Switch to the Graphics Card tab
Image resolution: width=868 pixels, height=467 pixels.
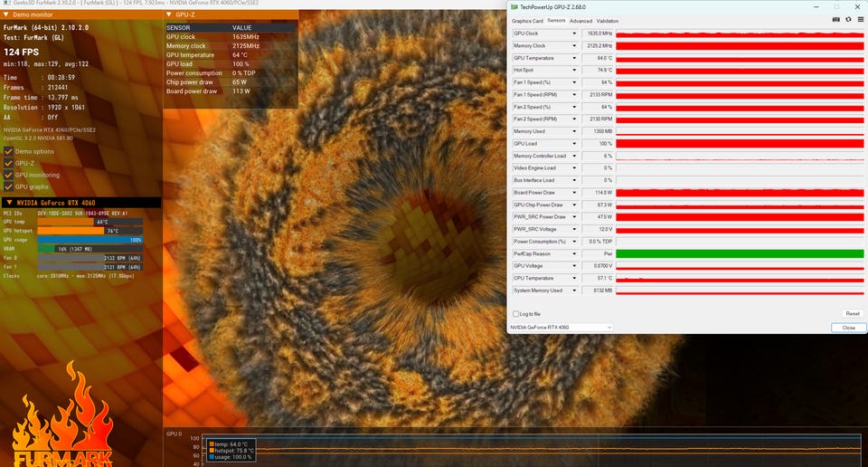[527, 21]
